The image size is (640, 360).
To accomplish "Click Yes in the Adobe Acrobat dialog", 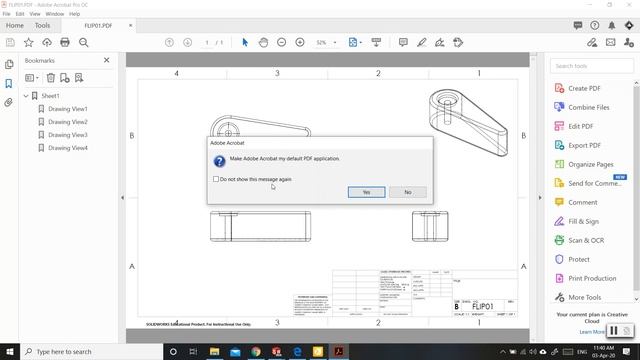I will point(367,192).
